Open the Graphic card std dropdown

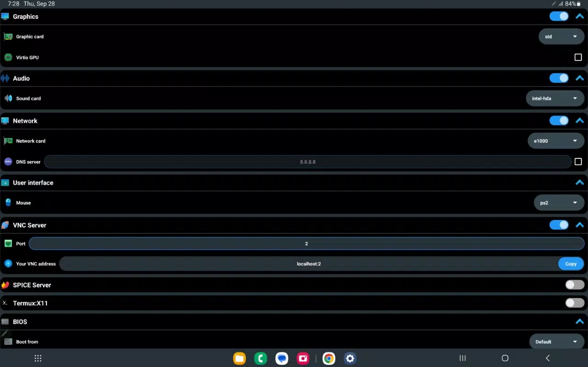[x=561, y=36]
